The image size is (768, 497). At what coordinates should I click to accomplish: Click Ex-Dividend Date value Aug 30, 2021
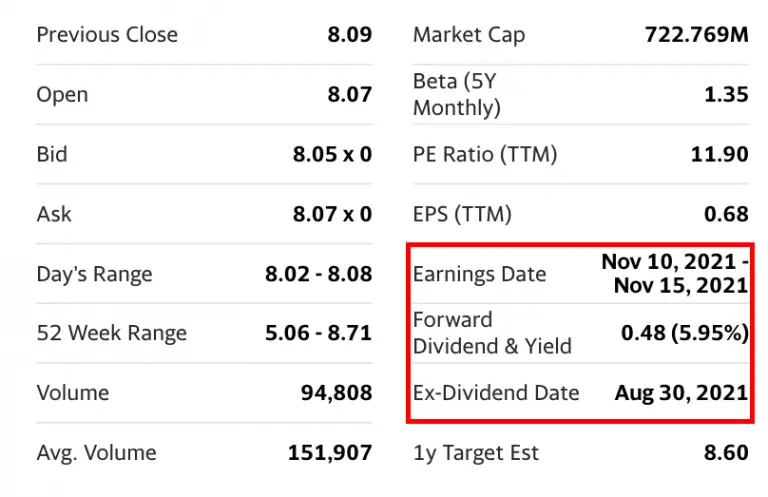tap(681, 393)
